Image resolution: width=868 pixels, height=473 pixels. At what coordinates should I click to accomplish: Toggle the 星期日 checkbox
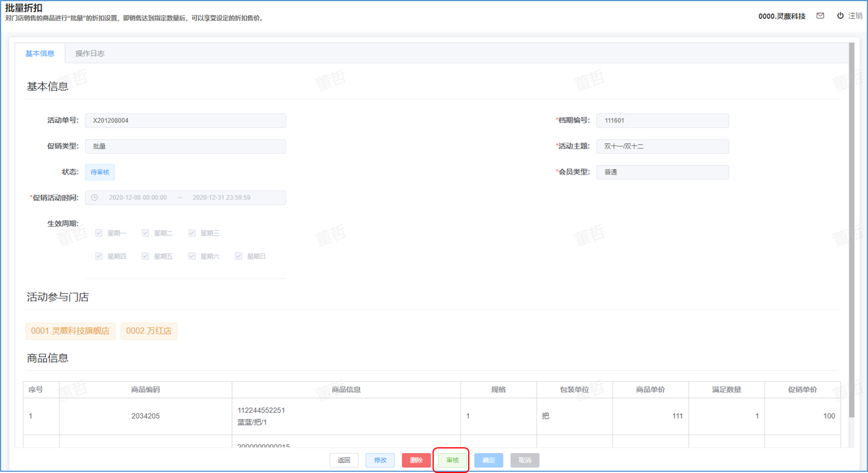[x=238, y=256]
